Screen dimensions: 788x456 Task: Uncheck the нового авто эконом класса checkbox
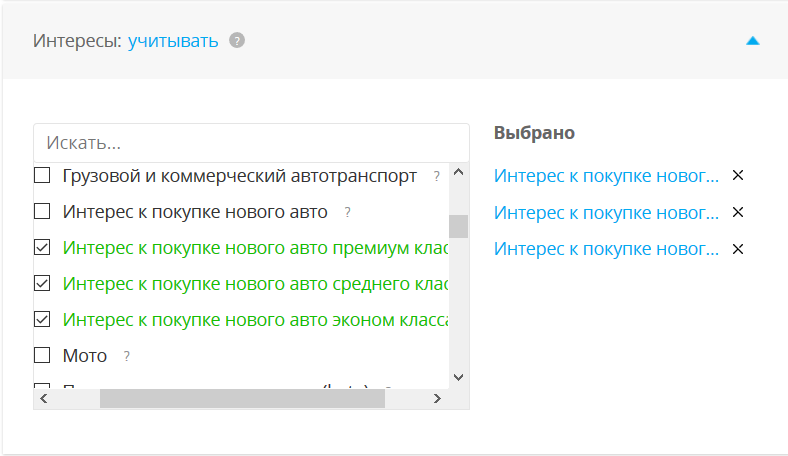(42, 319)
